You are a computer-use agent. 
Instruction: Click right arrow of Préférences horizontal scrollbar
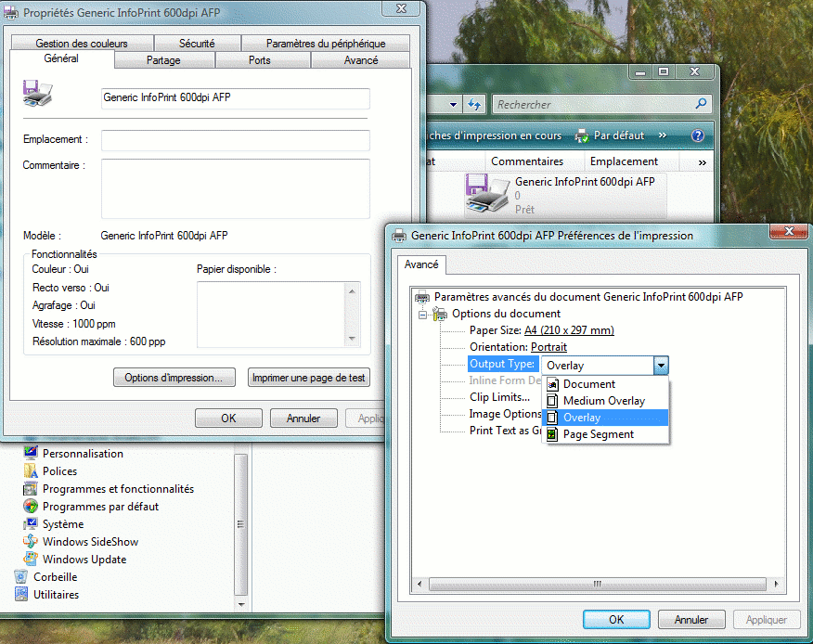coord(776,584)
